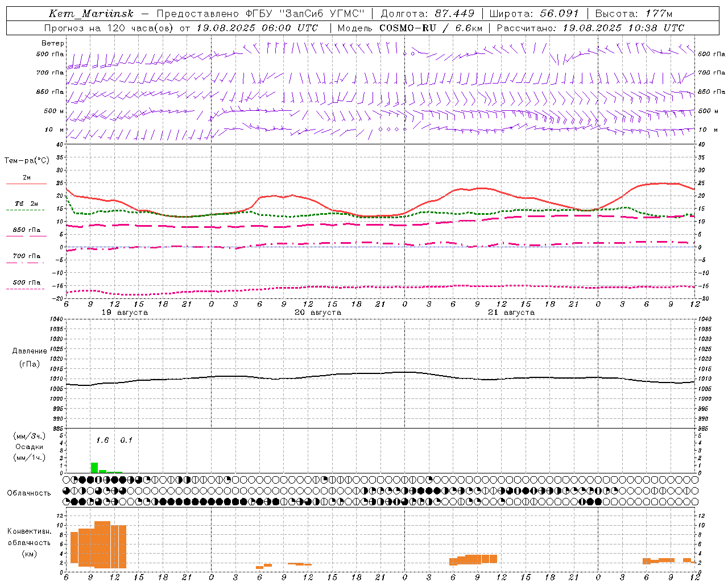
Task: Click the Высота: 177м value
Action: tap(634, 14)
